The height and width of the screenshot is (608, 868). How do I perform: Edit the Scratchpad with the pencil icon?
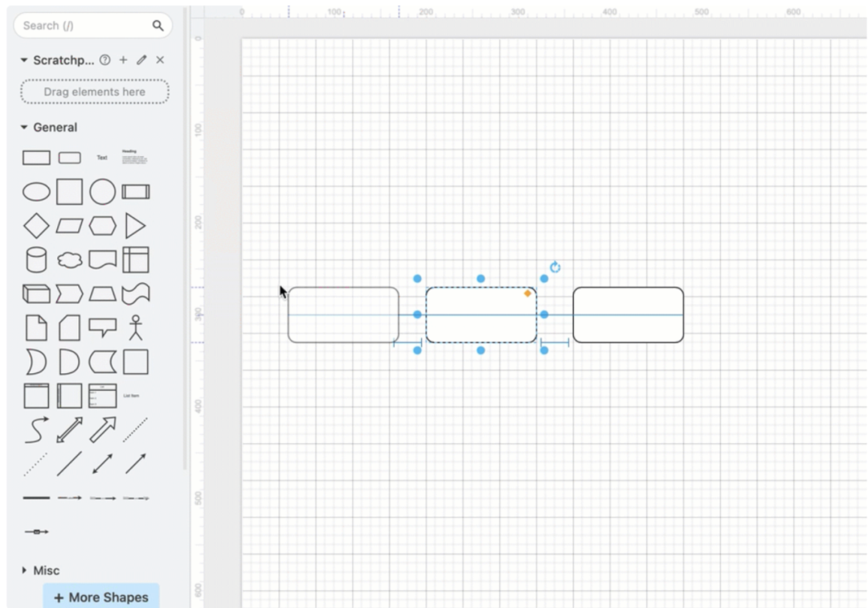tap(141, 60)
